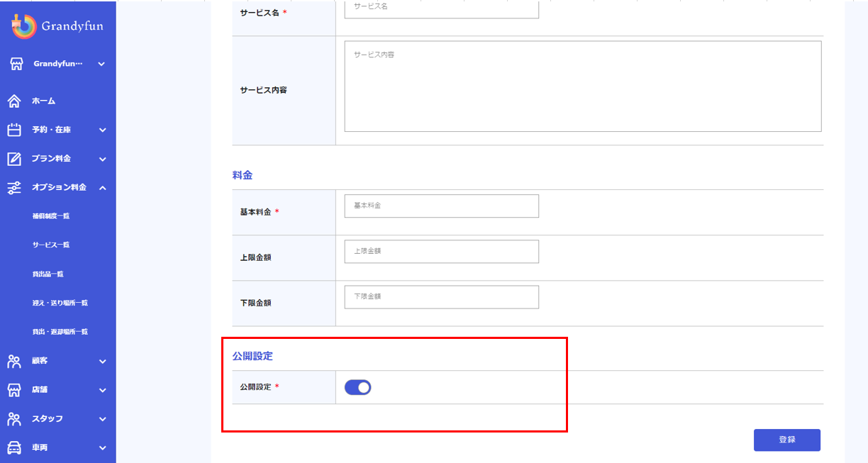The image size is (868, 463).
Task: Click the 店舗 menu label
Action: click(x=40, y=390)
